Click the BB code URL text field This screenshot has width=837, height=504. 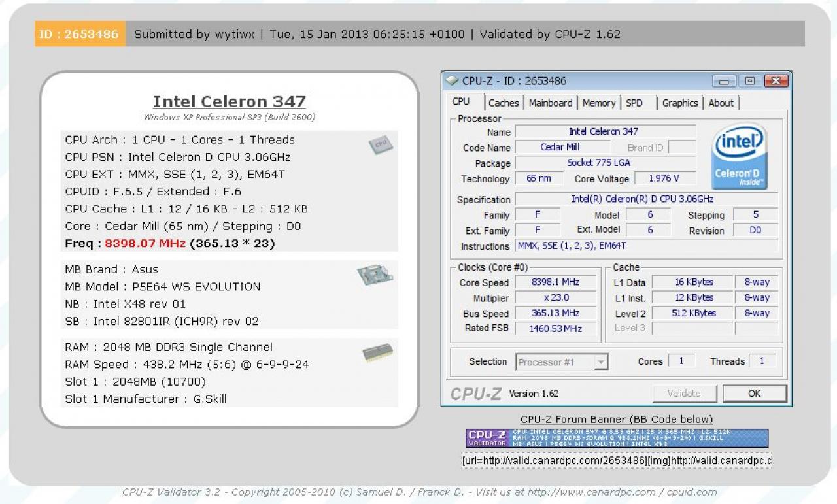point(617,461)
